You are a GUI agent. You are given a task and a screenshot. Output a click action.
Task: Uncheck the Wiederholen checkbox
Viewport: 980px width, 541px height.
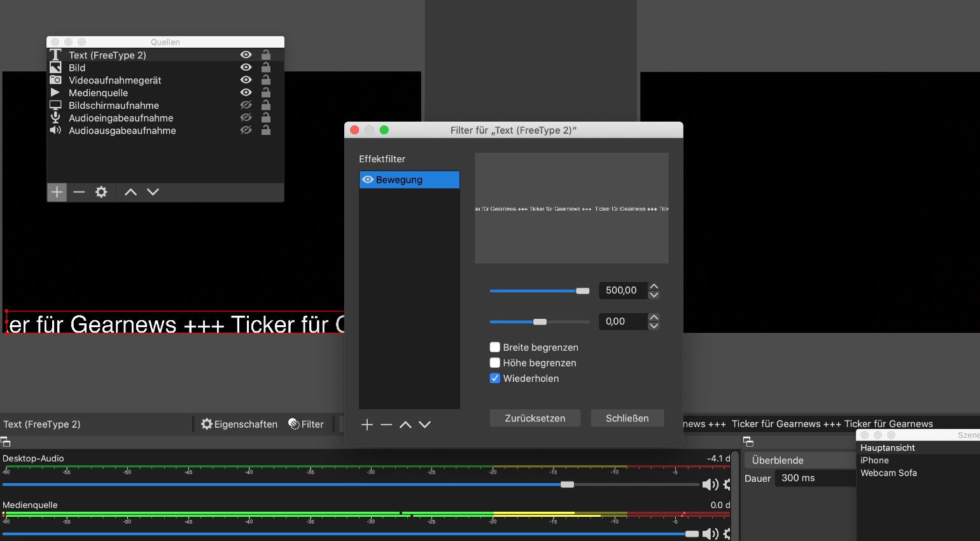(x=494, y=378)
